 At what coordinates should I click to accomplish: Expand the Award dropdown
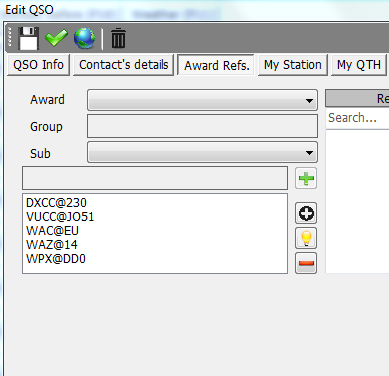coord(202,100)
